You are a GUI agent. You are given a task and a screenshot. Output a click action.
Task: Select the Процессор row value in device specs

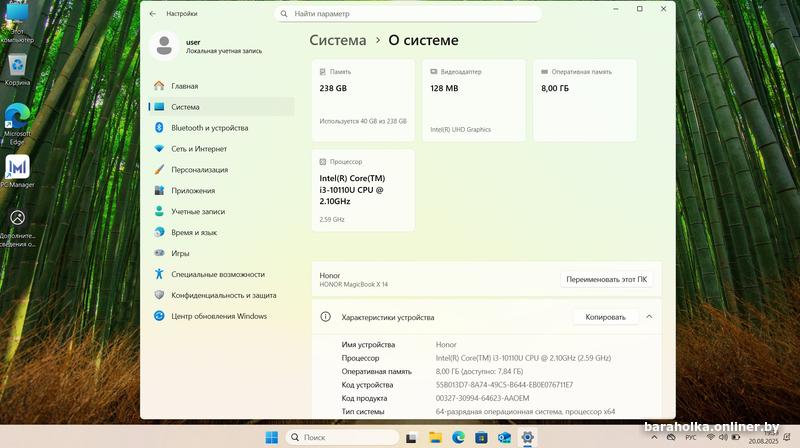[x=523, y=358]
